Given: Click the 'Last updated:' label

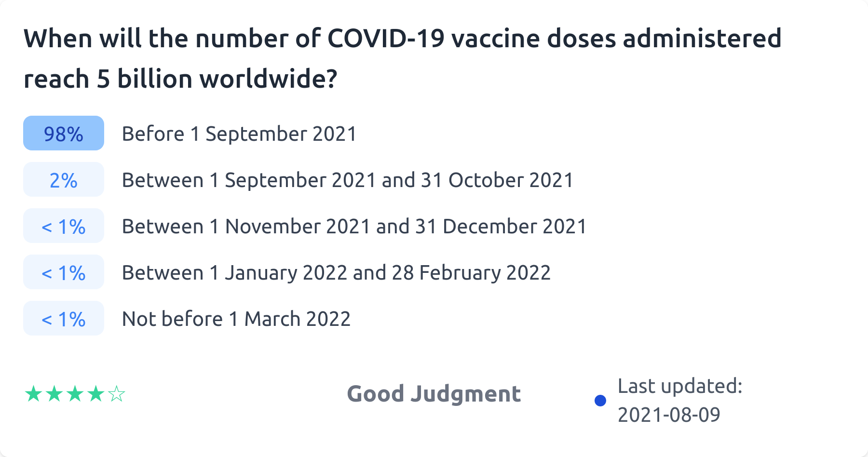Looking at the screenshot, I should tap(680, 386).
